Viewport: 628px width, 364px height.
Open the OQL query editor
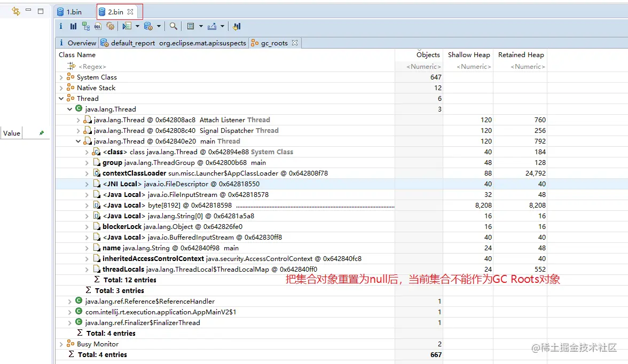(x=98, y=26)
